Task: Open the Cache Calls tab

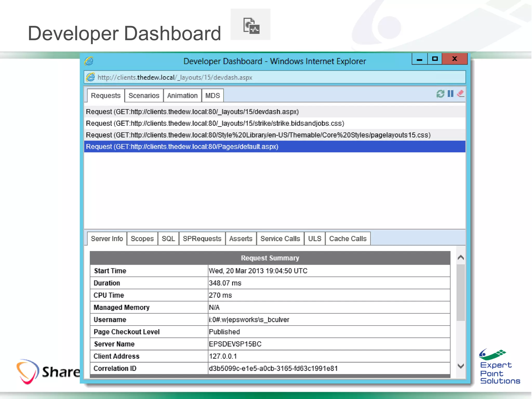Action: coord(348,239)
